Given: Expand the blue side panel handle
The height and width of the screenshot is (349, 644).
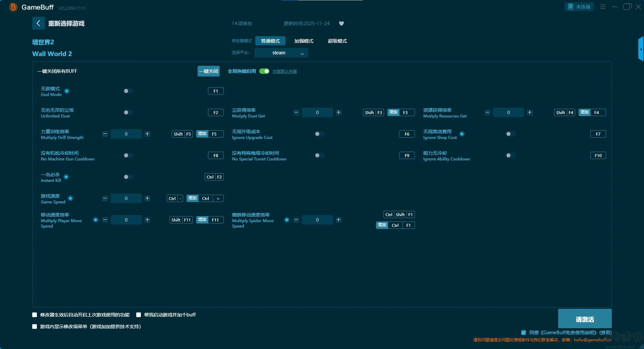Looking at the screenshot, I should (x=641, y=49).
